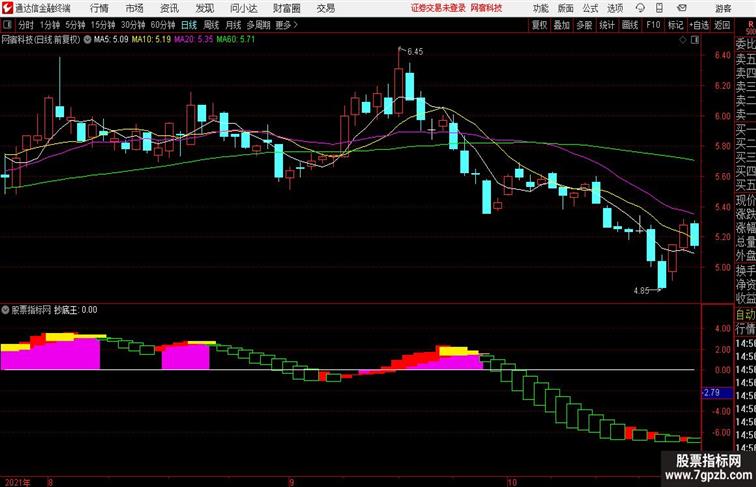
Task: Open the 功能 menu
Action: pos(541,8)
